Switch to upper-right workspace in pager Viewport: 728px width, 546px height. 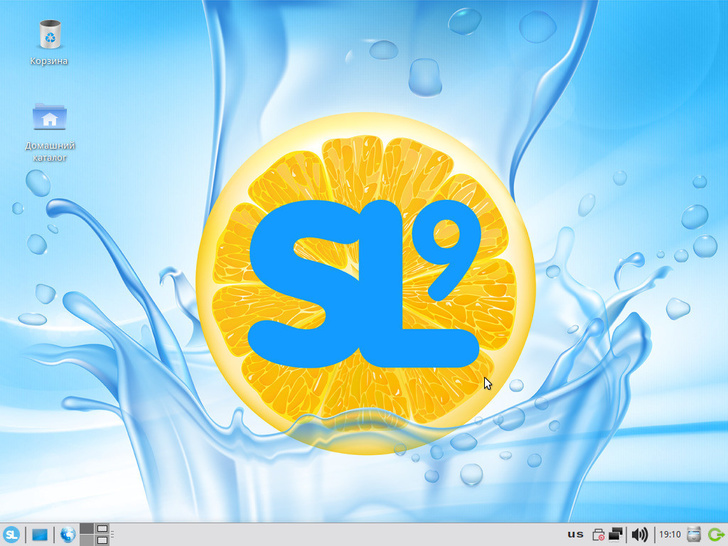coord(102,529)
